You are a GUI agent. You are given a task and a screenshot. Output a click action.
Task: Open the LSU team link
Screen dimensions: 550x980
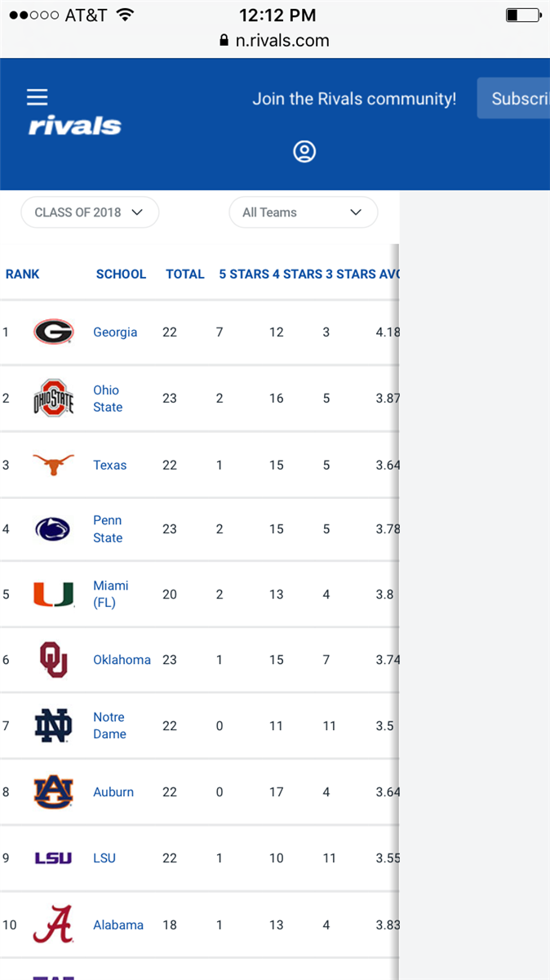104,858
